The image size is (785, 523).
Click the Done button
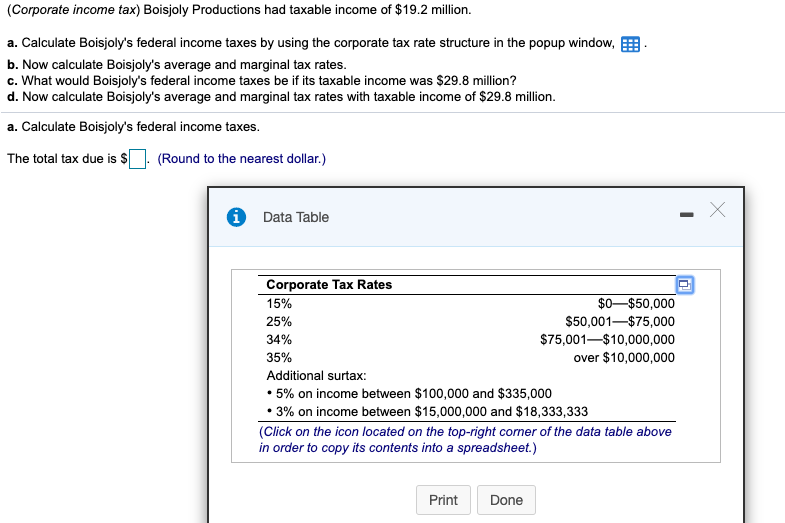(x=506, y=500)
